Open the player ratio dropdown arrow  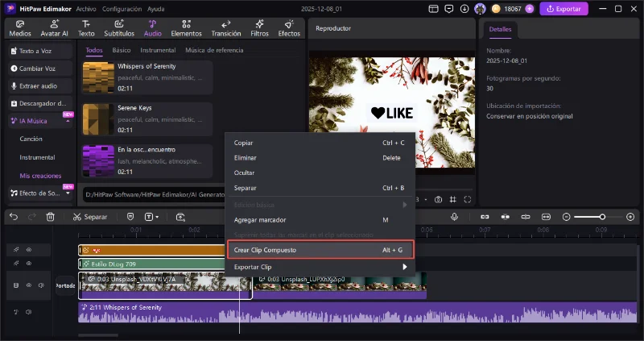click(426, 199)
